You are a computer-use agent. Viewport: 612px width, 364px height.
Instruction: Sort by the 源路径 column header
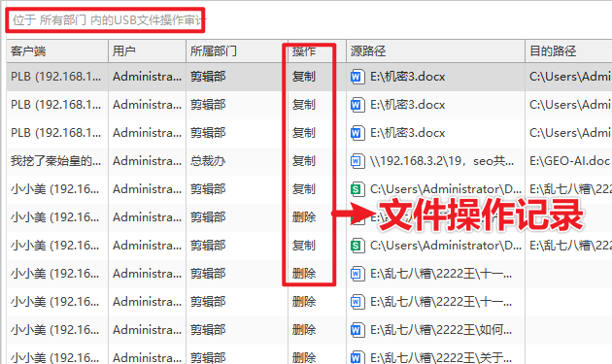pos(435,51)
